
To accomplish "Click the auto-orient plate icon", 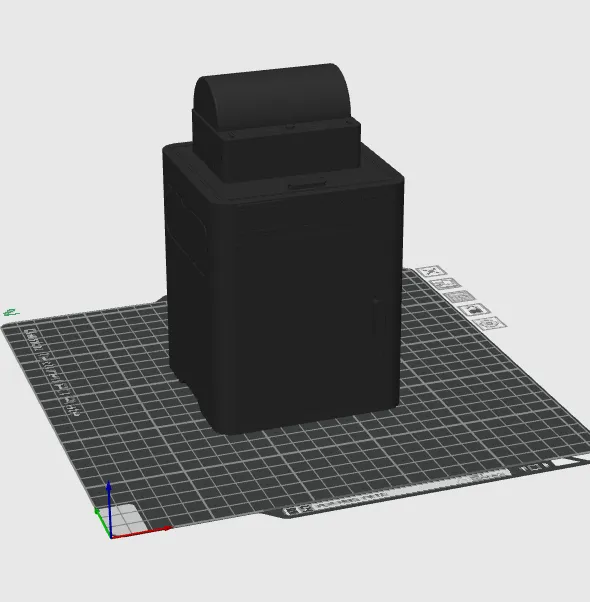I will pos(445,284).
